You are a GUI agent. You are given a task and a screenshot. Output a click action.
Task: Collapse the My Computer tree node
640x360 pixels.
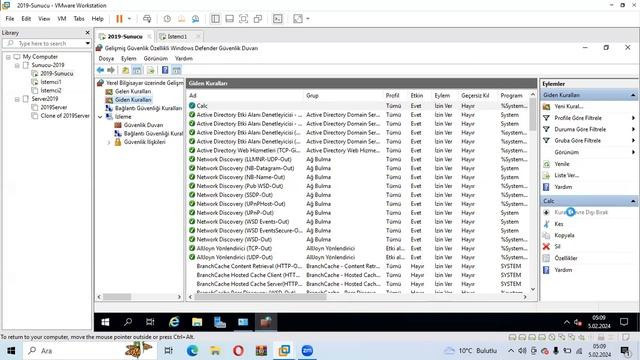(8, 57)
